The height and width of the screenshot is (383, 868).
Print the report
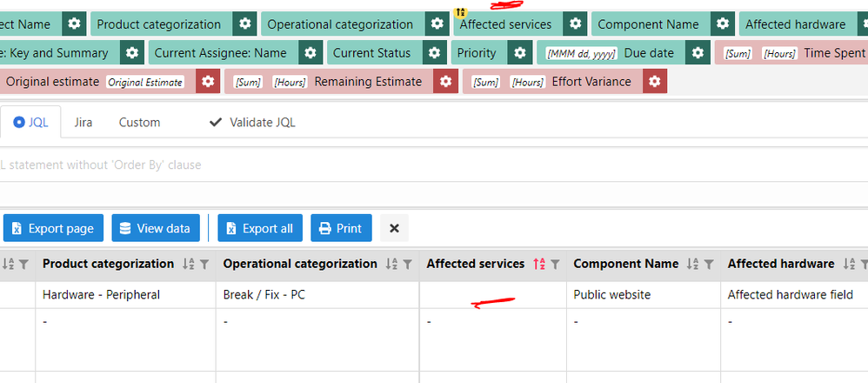[341, 228]
